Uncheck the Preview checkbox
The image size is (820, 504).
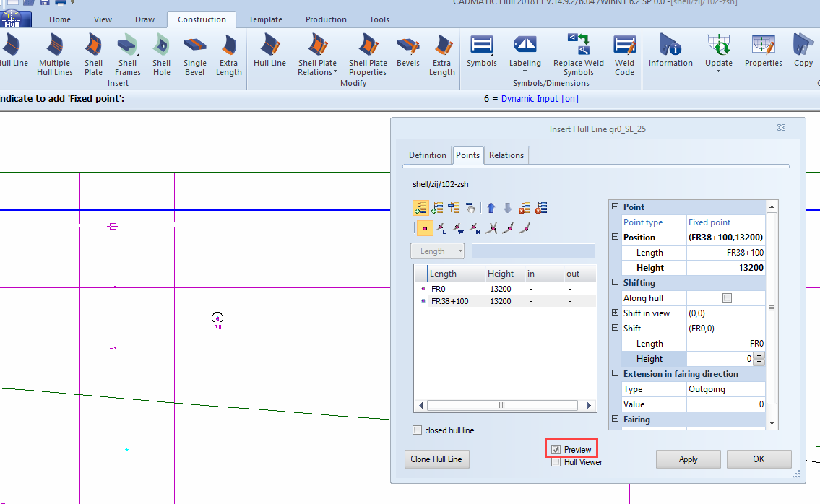coord(555,448)
